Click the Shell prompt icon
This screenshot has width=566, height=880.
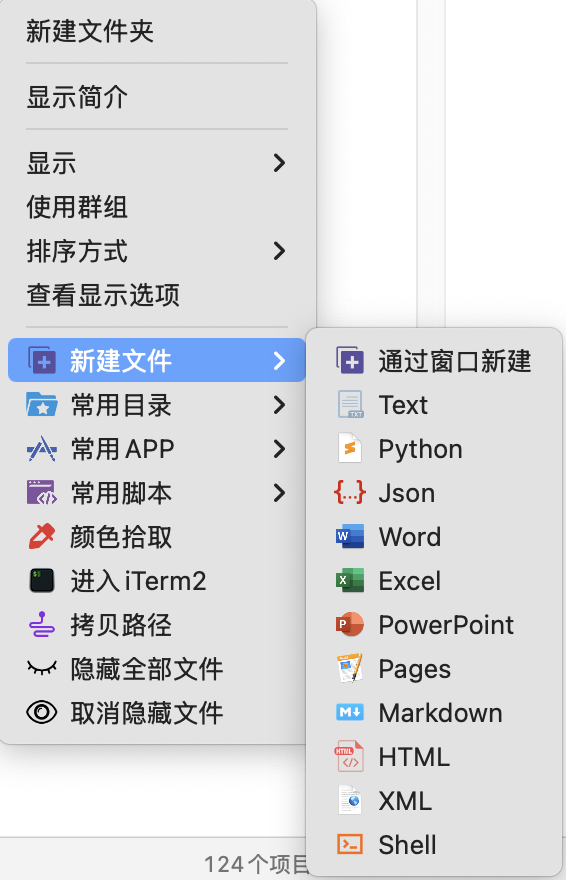pos(350,845)
